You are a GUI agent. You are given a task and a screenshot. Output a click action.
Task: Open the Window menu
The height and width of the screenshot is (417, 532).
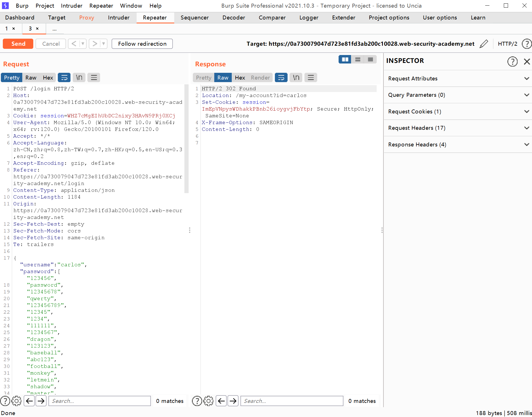(x=131, y=6)
